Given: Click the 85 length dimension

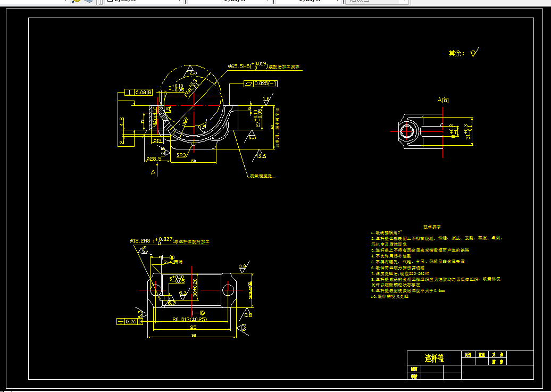Looking at the screenshot, I should [193, 327].
